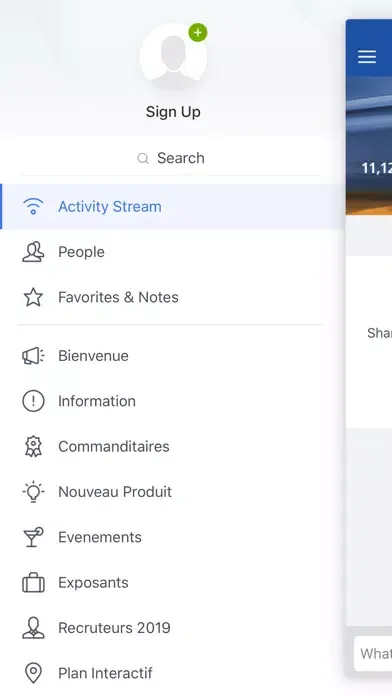Image resolution: width=392 pixels, height=696 pixels.
Task: Tap the green plus badge on the avatar
Action: [198, 32]
